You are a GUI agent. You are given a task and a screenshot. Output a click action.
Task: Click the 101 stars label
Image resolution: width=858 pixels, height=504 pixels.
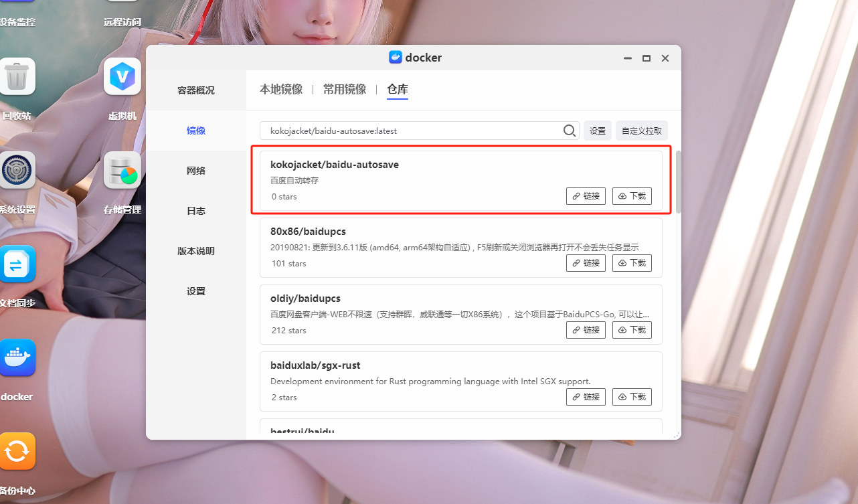tap(288, 264)
